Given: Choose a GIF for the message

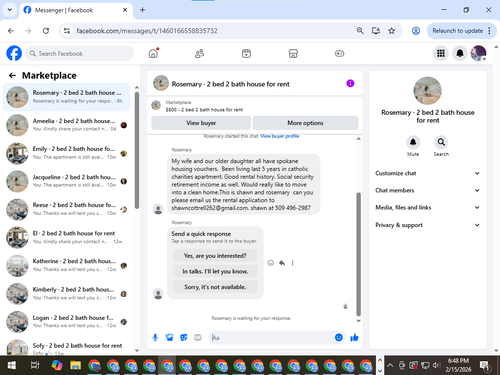Looking at the screenshot, I should pyautogui.click(x=198, y=338).
